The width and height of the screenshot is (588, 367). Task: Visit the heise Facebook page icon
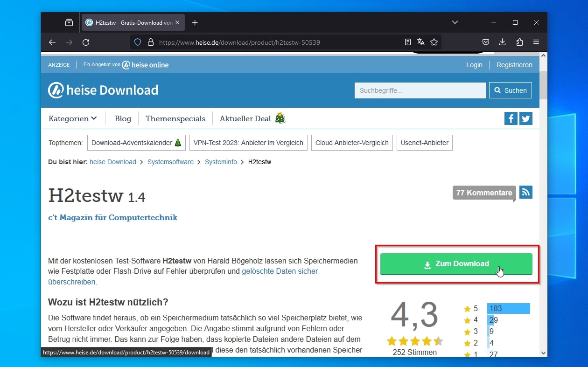coord(511,118)
